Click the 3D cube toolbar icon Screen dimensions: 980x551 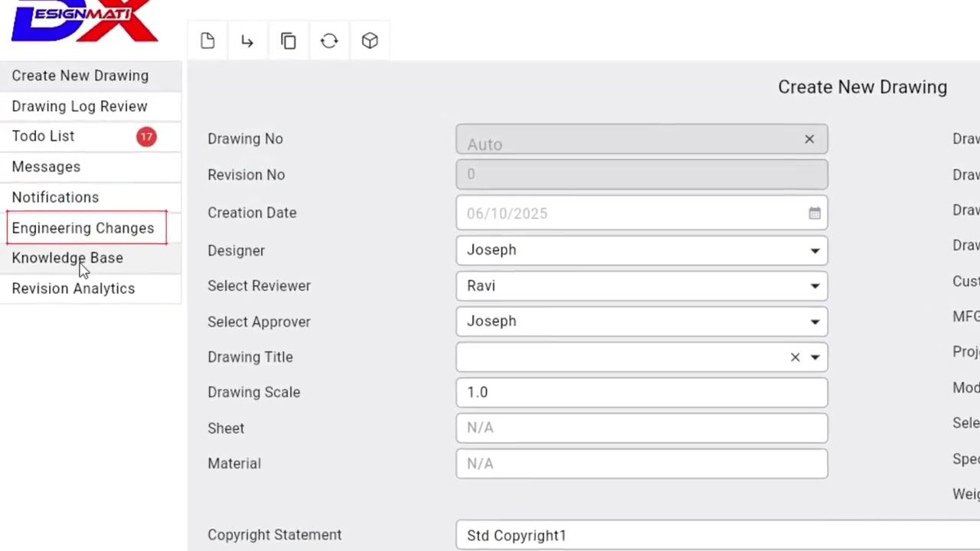click(370, 41)
